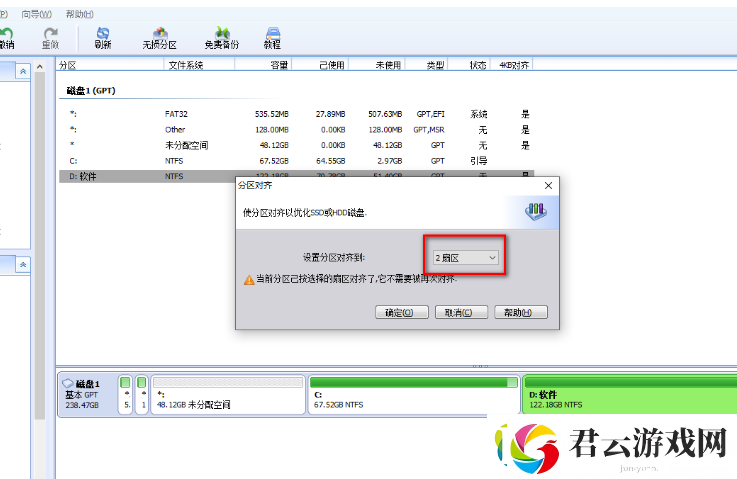This screenshot has width=737, height=479.
Task: Open the 向导(W) menu
Action: (x=37, y=14)
